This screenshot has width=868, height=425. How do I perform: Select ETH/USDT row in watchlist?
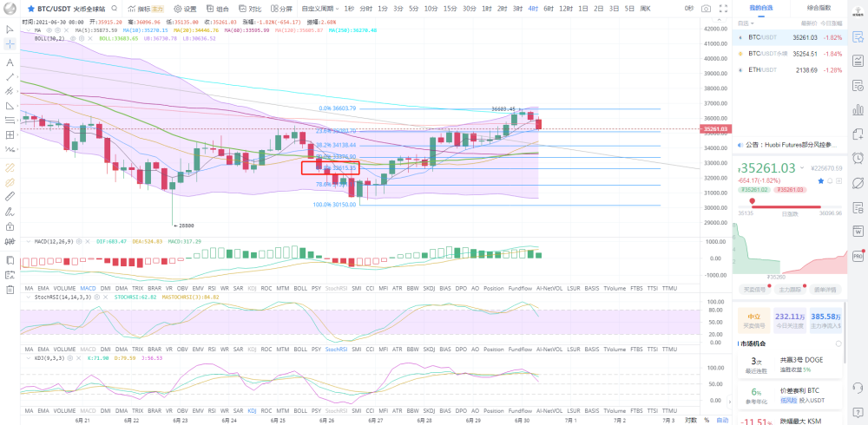point(790,69)
